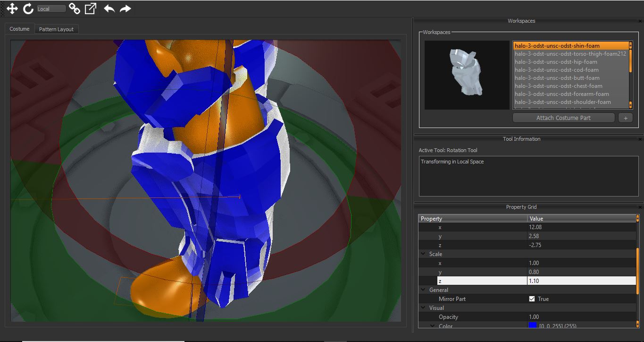Collapse the Visual property group
Image resolution: width=644 pixels, height=342 pixels.
423,308
